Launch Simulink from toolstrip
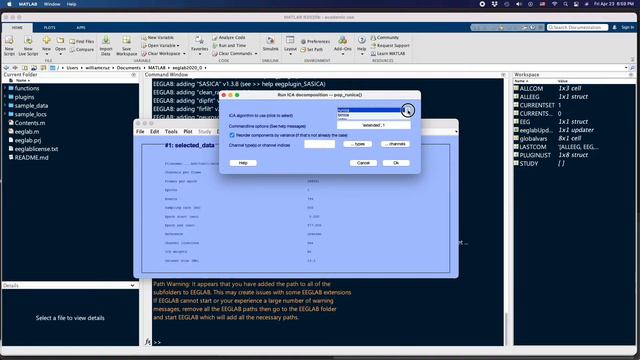 click(x=270, y=43)
